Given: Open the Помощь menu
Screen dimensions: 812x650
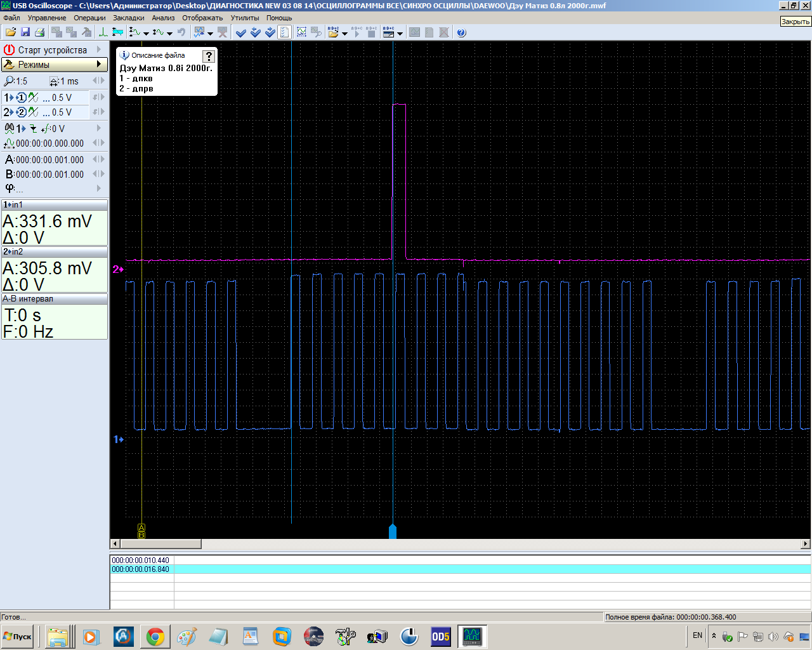Looking at the screenshot, I should 279,18.
